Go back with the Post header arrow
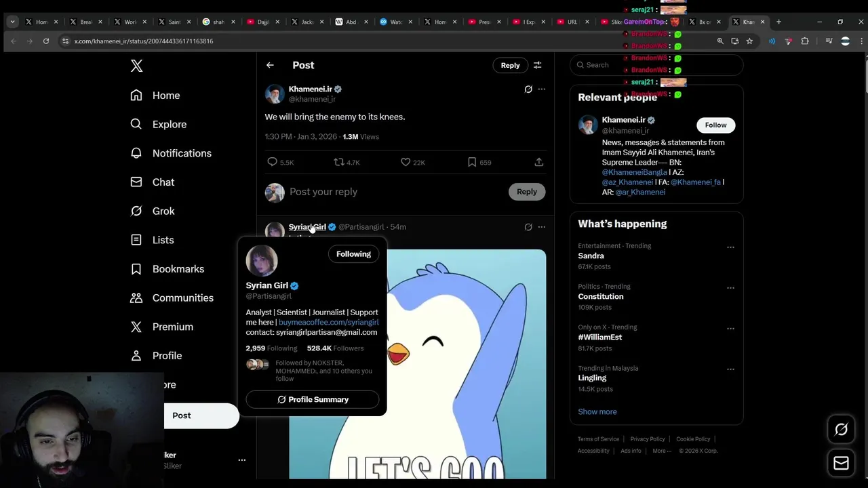Screen dimensions: 868x488 [270, 65]
